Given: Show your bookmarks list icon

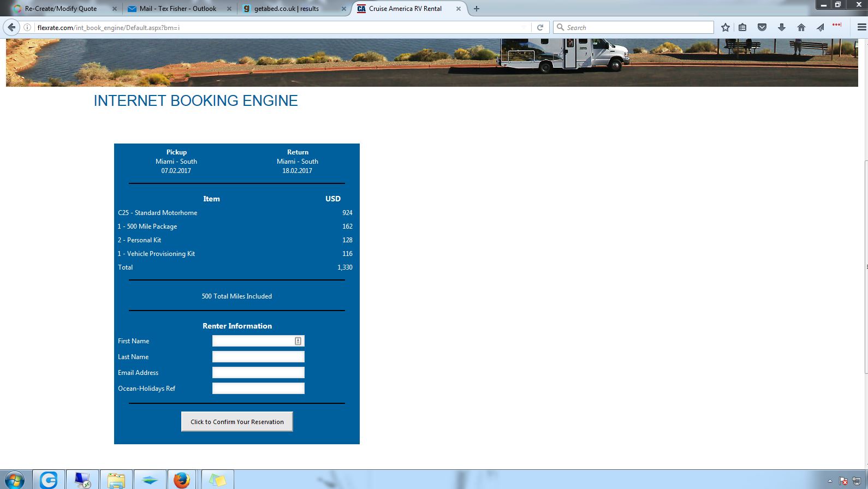Looking at the screenshot, I should point(742,27).
